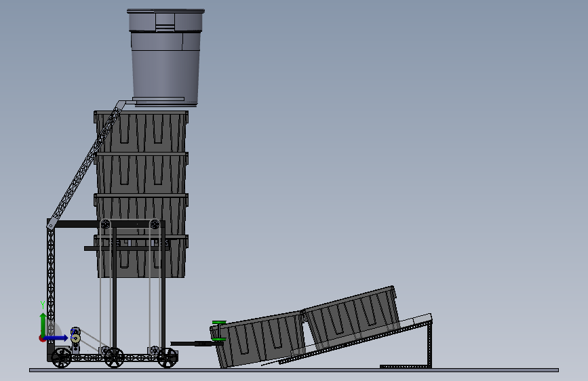This screenshot has width=588, height=381.
Task: Click the left pulley on the top beam
Action: coord(105,224)
